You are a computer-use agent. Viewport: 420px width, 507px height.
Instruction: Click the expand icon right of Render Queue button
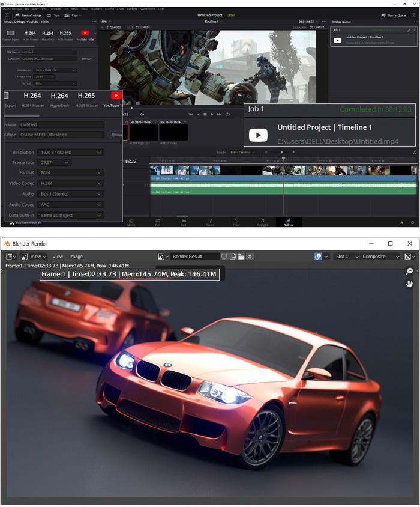413,15
